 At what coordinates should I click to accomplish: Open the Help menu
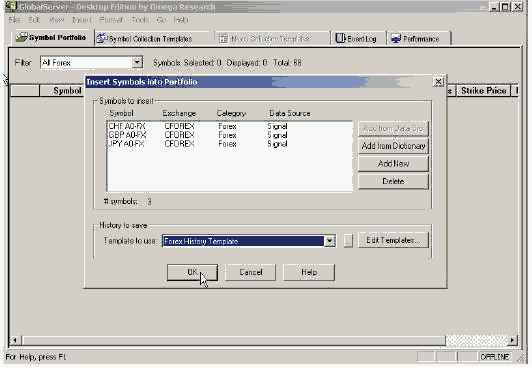tap(181, 20)
